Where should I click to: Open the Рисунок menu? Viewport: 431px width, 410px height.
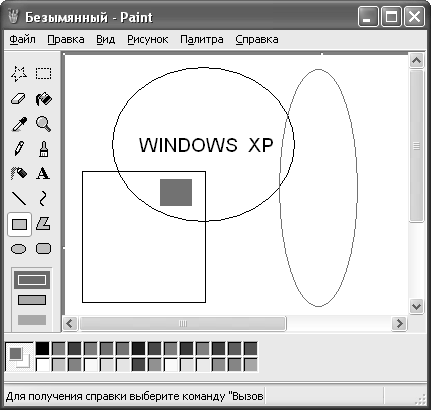click(x=148, y=39)
